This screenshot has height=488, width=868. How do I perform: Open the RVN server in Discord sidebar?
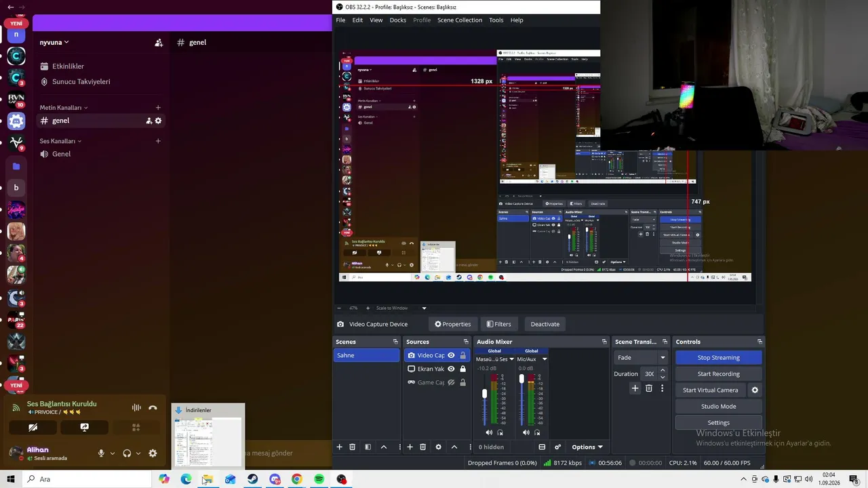click(x=16, y=99)
